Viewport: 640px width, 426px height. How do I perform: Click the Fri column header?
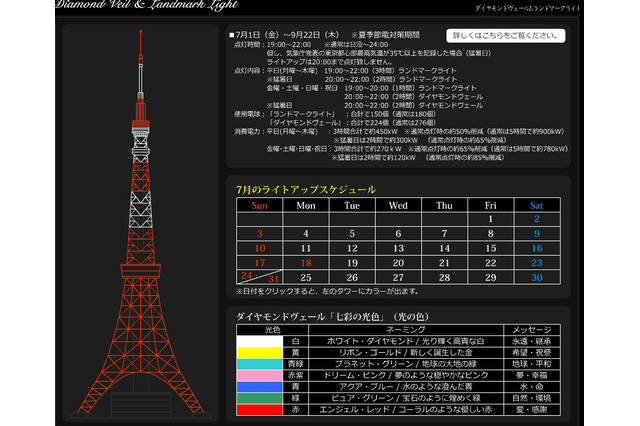490,205
